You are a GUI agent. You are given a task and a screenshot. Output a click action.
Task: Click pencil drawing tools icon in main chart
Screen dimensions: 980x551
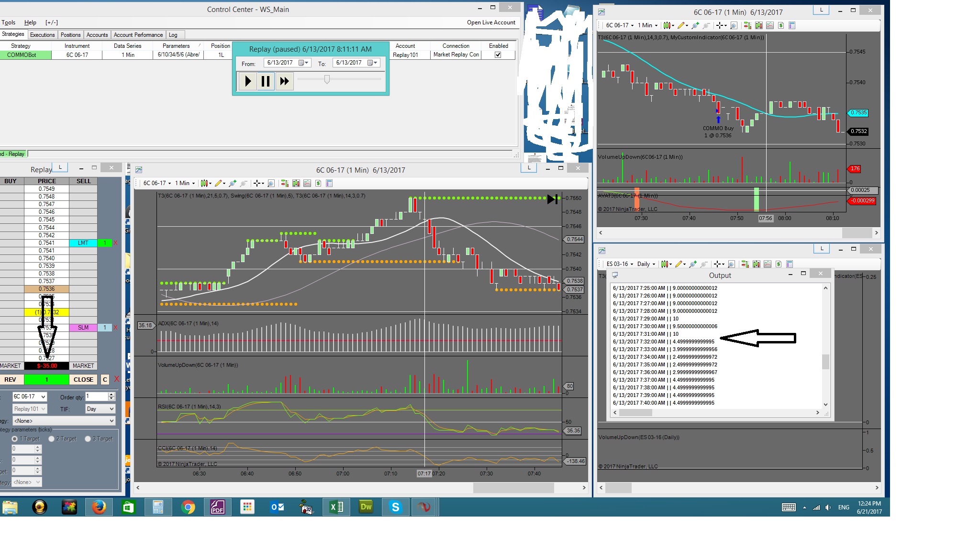218,183
